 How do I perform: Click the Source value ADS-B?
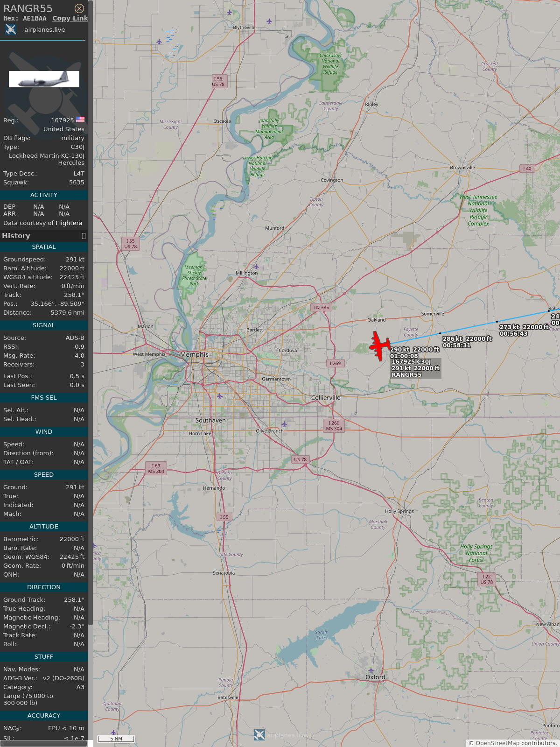click(75, 338)
